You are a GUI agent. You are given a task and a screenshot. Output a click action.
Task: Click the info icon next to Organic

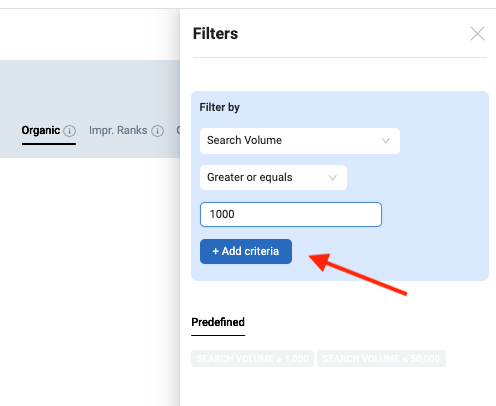(70, 131)
